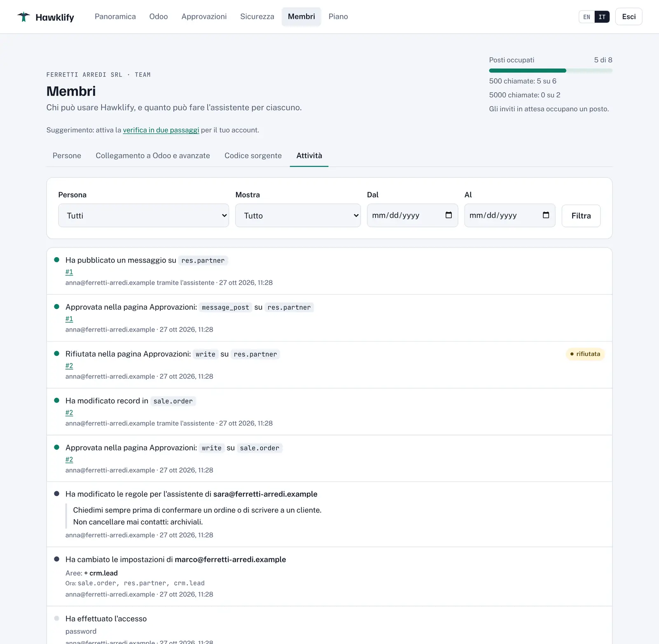659x644 pixels.
Task: Open Piano navigation item
Action: (338, 16)
